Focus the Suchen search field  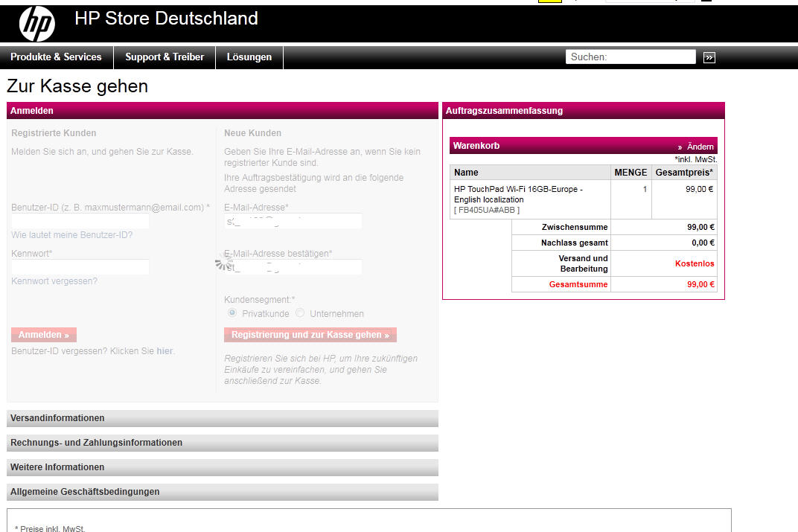(x=631, y=57)
